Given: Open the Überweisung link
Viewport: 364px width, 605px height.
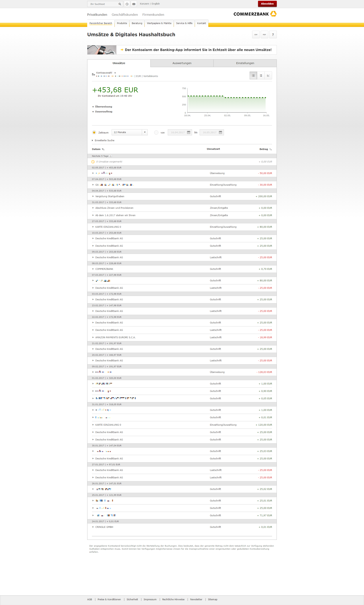Looking at the screenshot, I should pos(104,107).
